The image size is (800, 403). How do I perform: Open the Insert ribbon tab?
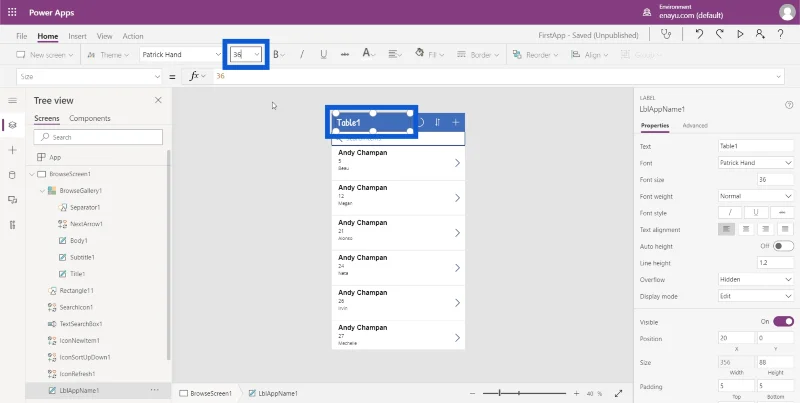pos(78,36)
